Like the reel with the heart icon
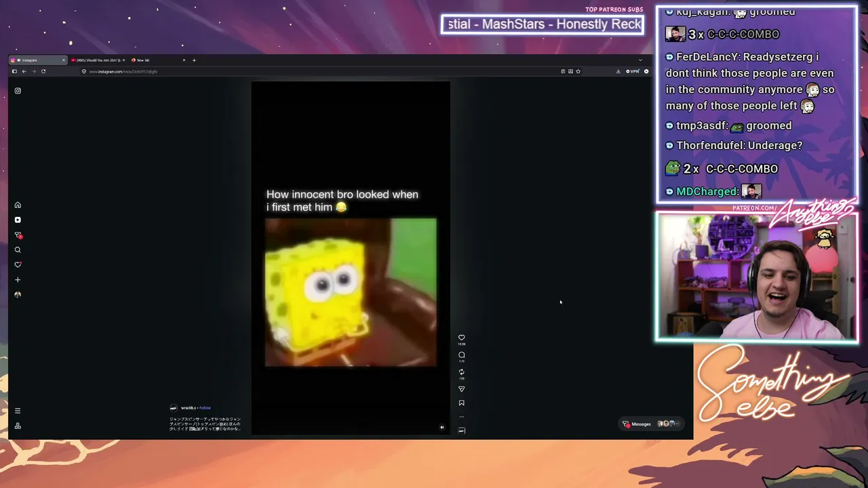 pos(462,338)
